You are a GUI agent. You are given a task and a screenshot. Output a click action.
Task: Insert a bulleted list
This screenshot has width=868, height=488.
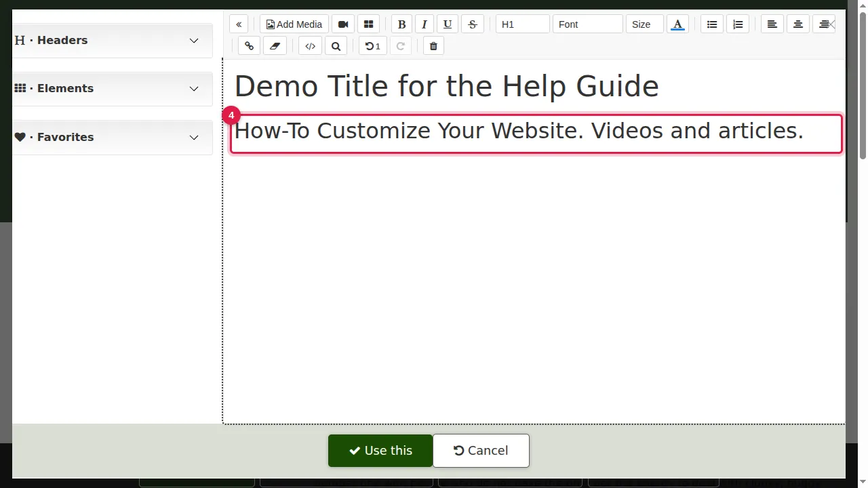click(712, 24)
